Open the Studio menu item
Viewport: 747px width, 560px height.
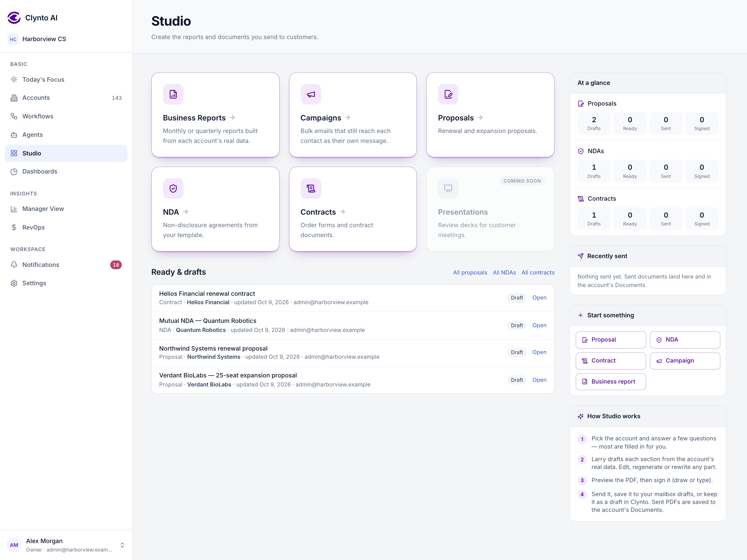click(66, 153)
